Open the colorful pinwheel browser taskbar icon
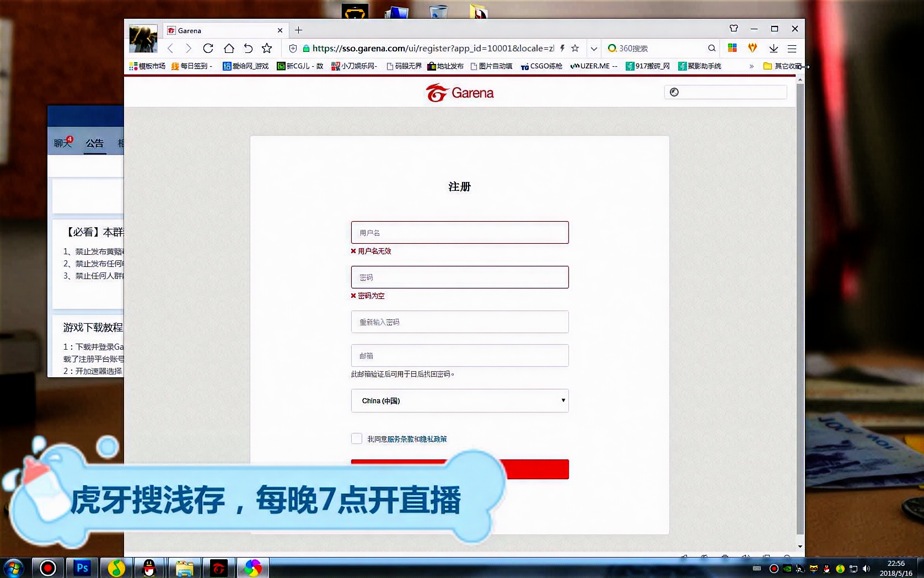The width and height of the screenshot is (924, 578). click(x=253, y=568)
